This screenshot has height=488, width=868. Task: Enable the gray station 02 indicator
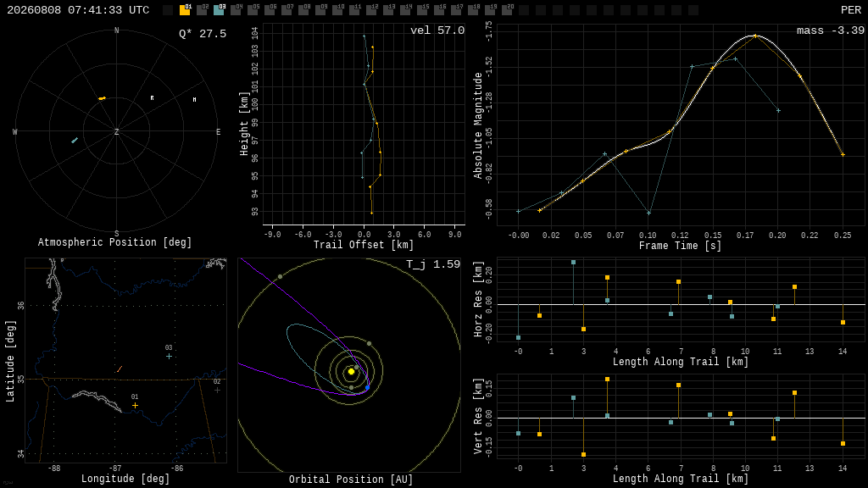(x=202, y=10)
